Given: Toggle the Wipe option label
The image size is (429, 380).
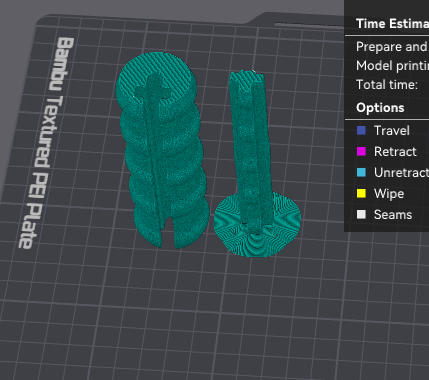Looking at the screenshot, I should [x=389, y=194].
